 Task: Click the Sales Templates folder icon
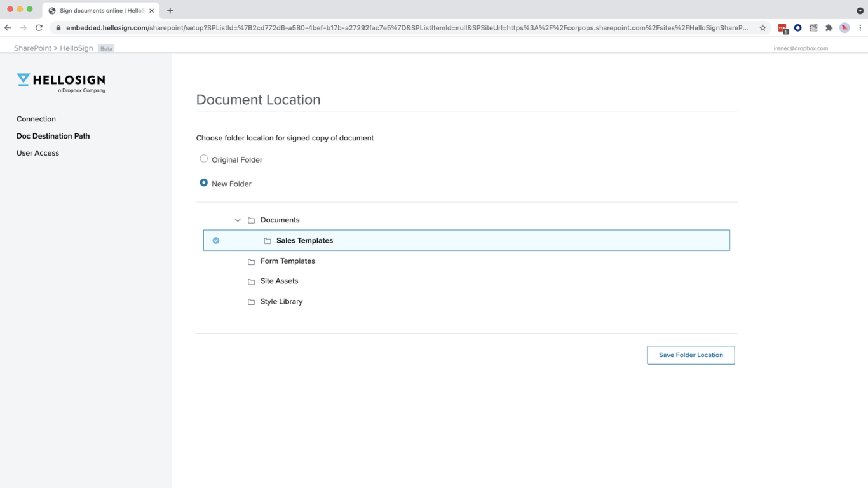pos(268,241)
